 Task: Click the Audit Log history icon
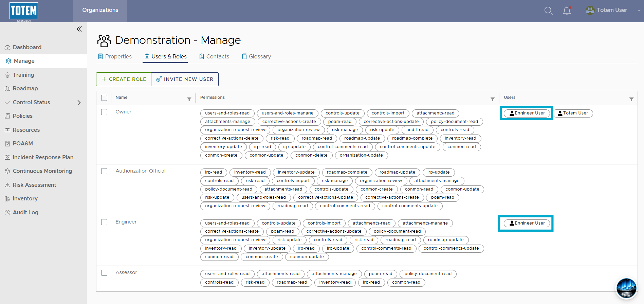(x=7, y=213)
